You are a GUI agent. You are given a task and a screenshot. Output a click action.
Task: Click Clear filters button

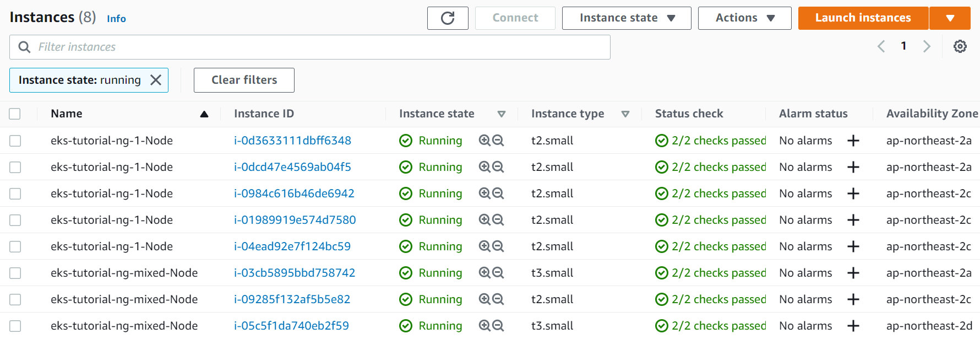(244, 80)
